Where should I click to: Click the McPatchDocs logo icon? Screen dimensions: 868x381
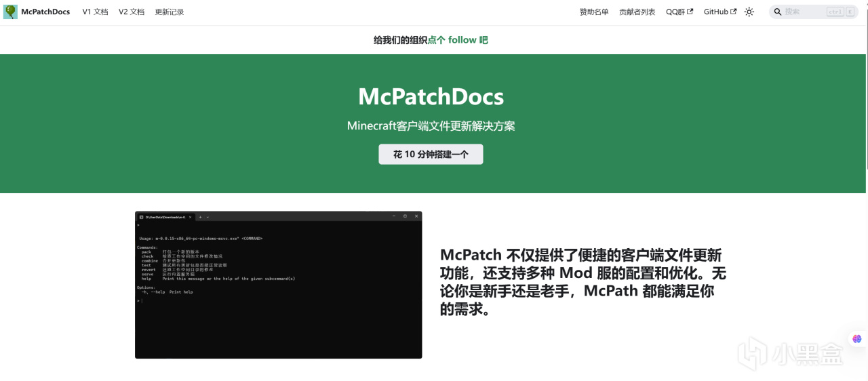tap(11, 12)
